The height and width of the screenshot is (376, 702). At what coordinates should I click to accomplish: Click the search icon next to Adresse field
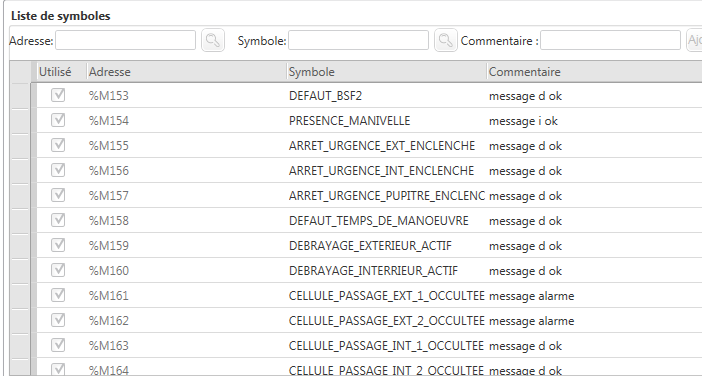[x=213, y=40]
